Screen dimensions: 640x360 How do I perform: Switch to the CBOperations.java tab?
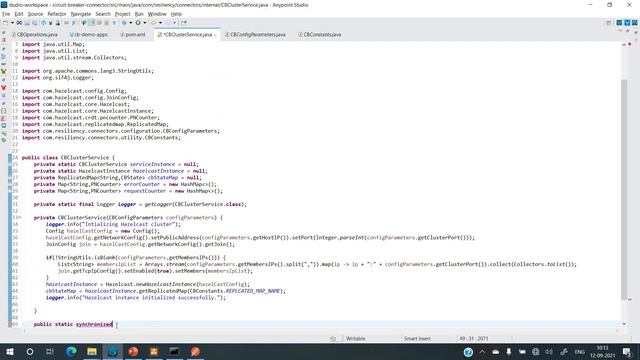pyautogui.click(x=35, y=35)
